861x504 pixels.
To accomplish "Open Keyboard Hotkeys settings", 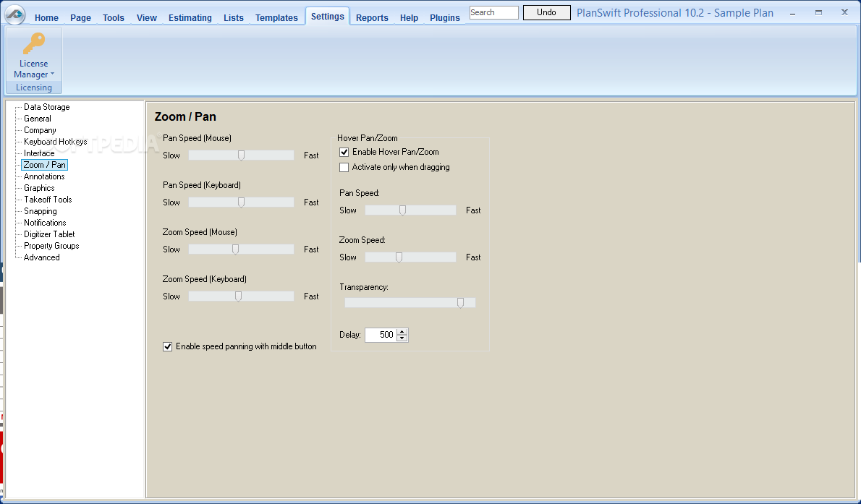I will point(56,142).
